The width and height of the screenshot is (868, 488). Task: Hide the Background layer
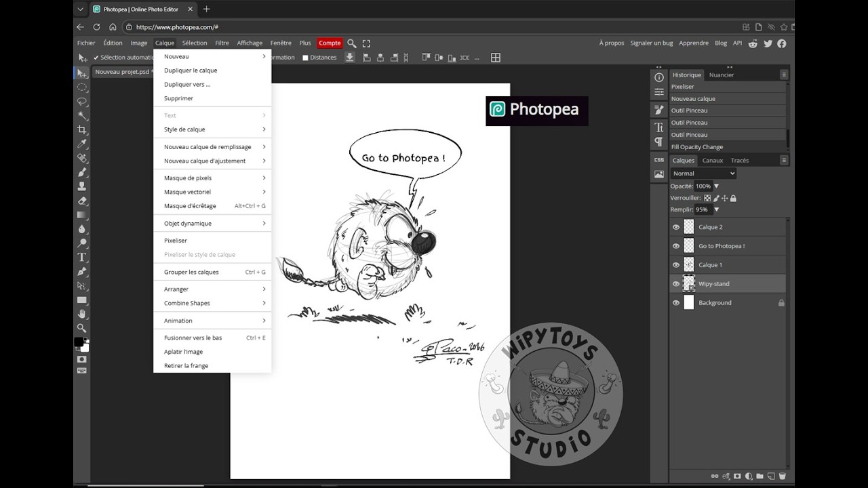pos(675,303)
